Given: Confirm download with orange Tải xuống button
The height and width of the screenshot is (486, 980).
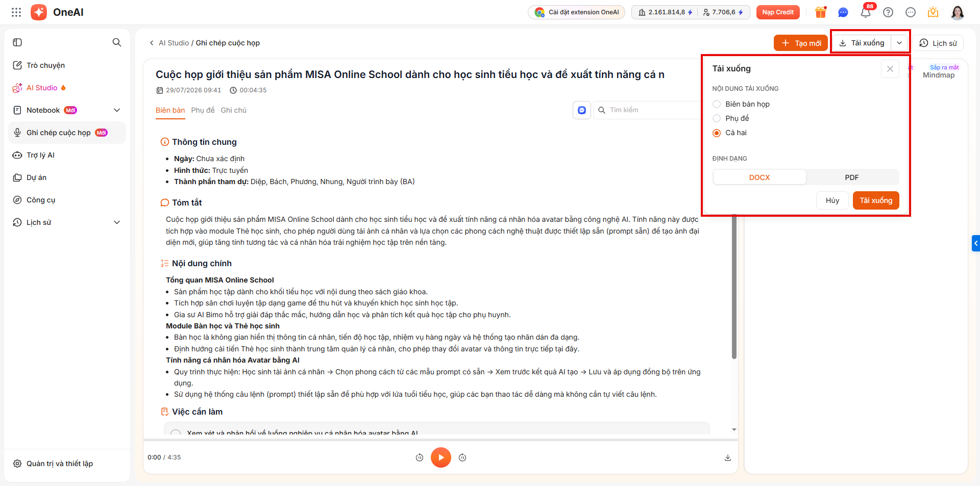Looking at the screenshot, I should (x=876, y=200).
